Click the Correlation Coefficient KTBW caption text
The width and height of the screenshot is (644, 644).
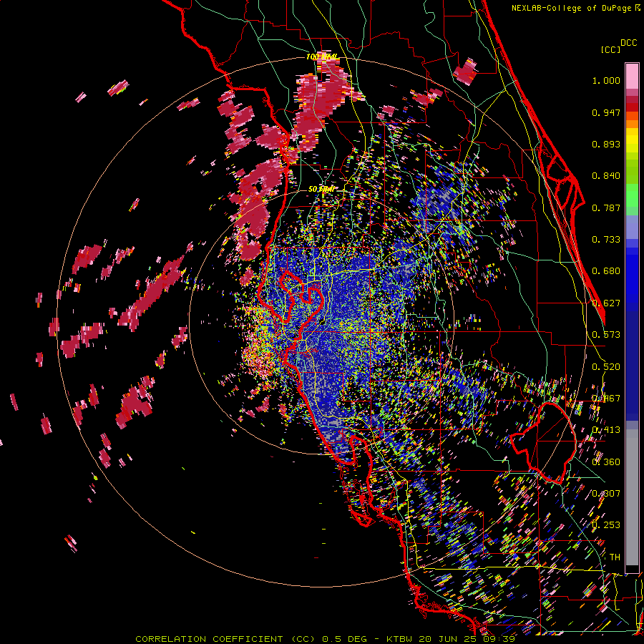coord(325,639)
